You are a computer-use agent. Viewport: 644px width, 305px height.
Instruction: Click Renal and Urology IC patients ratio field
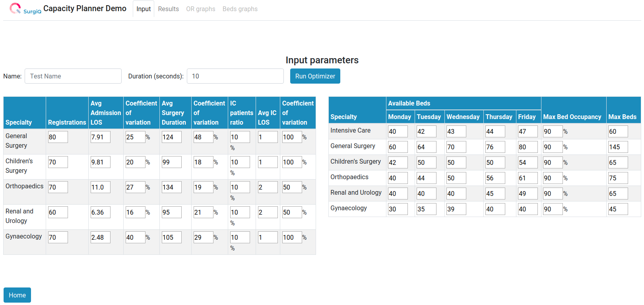pyautogui.click(x=240, y=212)
